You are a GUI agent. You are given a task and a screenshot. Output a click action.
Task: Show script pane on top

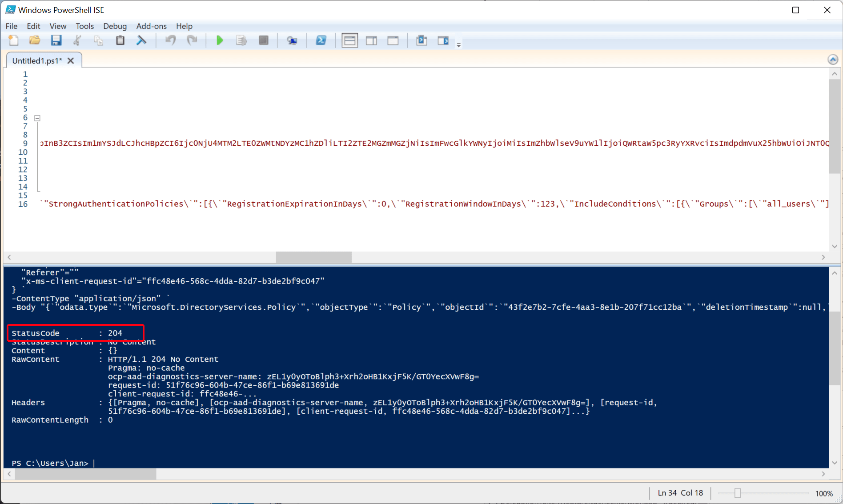(350, 40)
